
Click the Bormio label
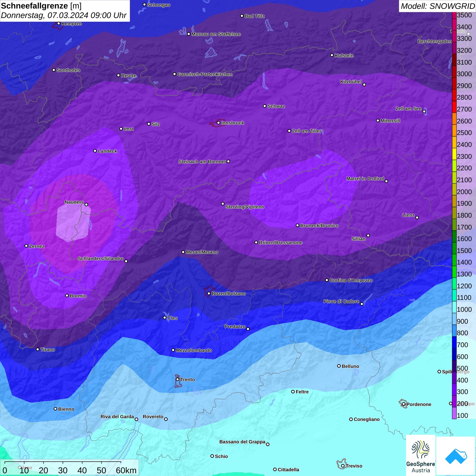click(78, 296)
